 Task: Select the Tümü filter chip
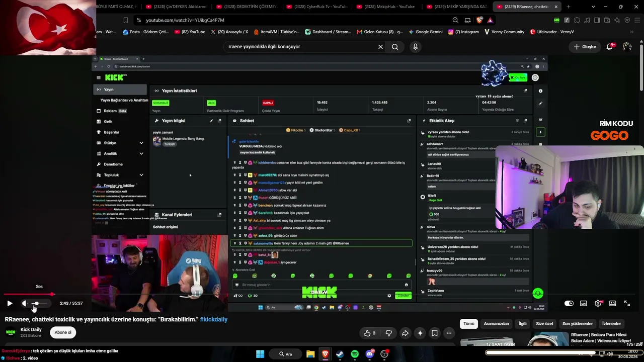pos(469,324)
